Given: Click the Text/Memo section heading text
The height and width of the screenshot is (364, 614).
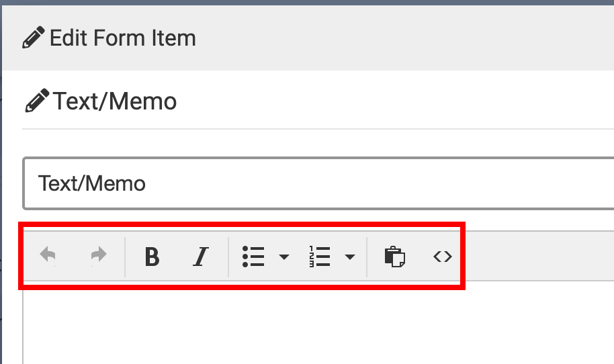Looking at the screenshot, I should pyautogui.click(x=115, y=101).
